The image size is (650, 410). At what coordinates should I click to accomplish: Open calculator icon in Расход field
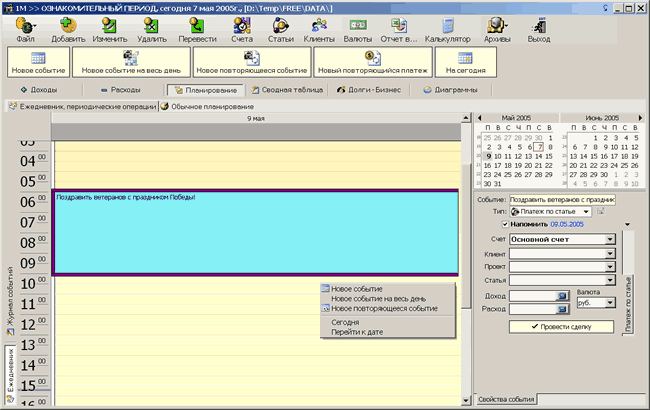[562, 309]
